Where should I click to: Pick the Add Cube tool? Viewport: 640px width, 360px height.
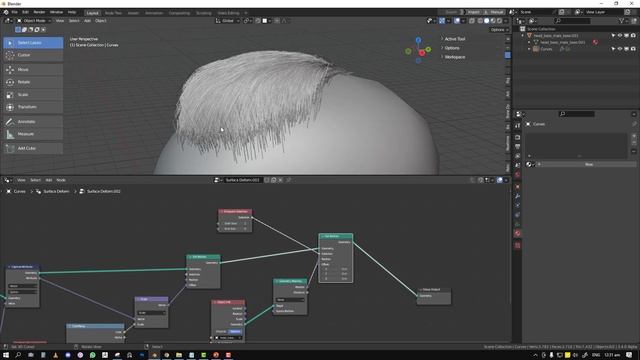[x=33, y=149]
